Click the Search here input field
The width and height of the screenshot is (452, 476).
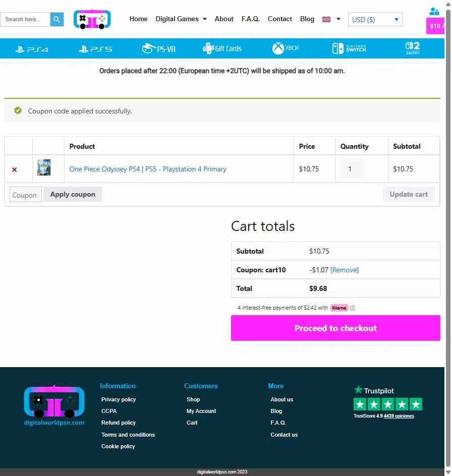click(x=25, y=20)
